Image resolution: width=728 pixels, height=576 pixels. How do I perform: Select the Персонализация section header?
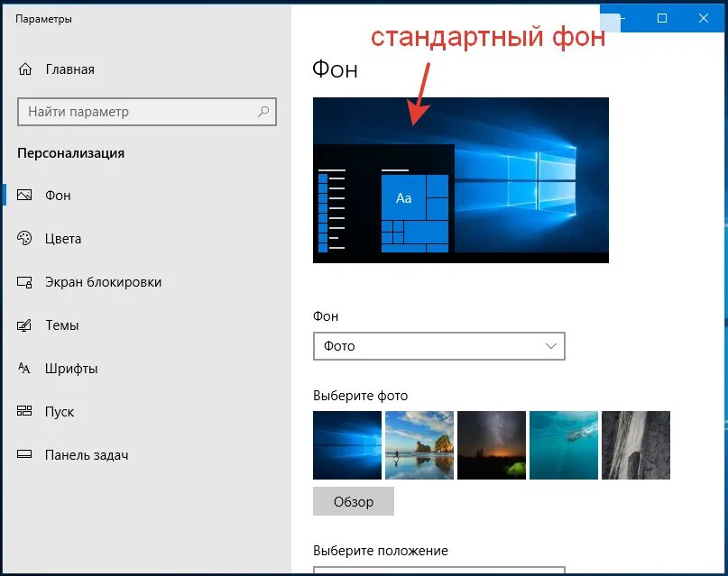click(69, 153)
